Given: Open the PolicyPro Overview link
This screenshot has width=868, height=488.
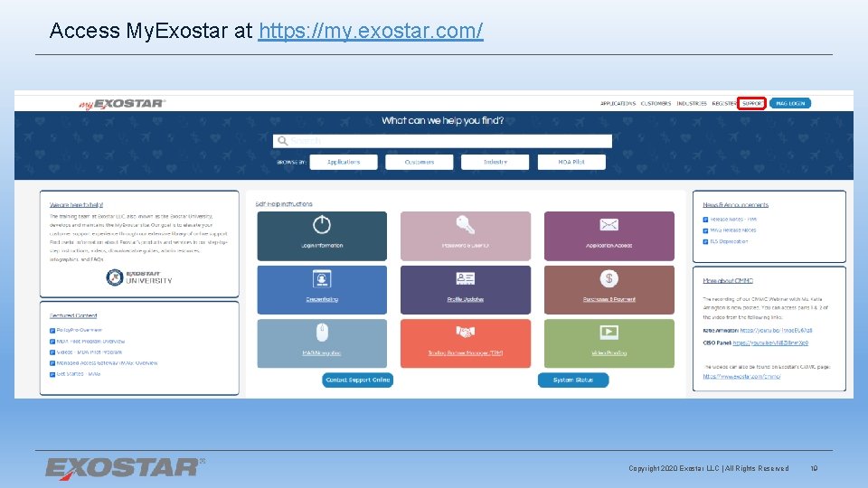Looking at the screenshot, I should click(80, 331).
